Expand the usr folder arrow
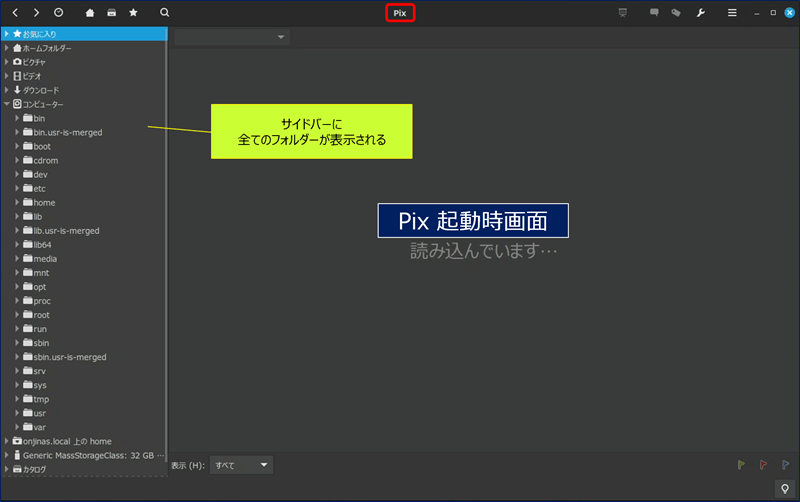The image size is (800, 502). [17, 413]
